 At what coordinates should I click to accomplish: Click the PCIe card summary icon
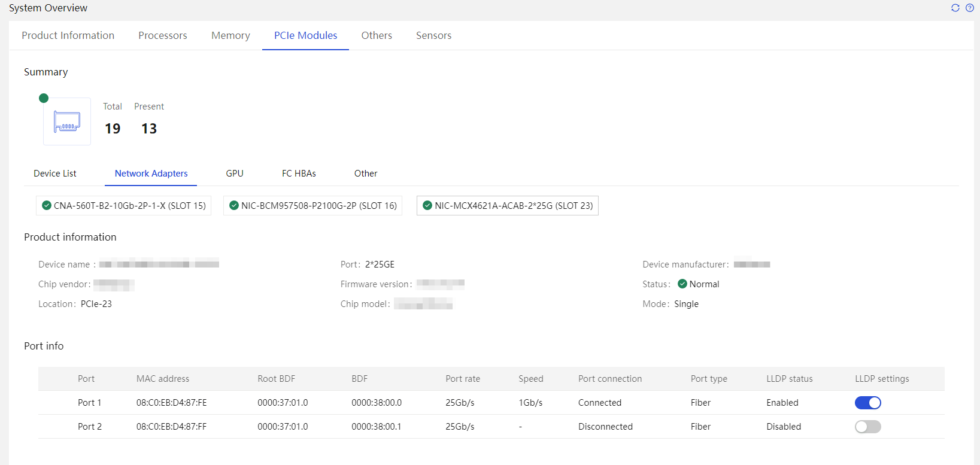[67, 121]
